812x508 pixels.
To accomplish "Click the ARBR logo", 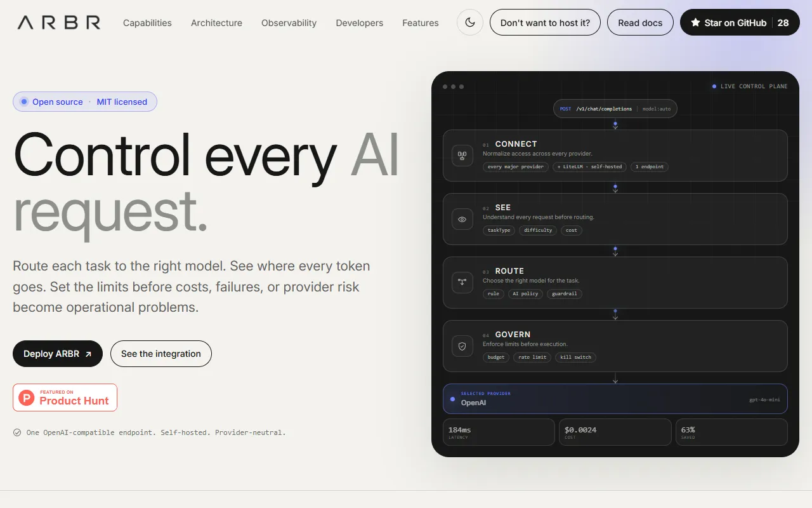I will pyautogui.click(x=59, y=23).
